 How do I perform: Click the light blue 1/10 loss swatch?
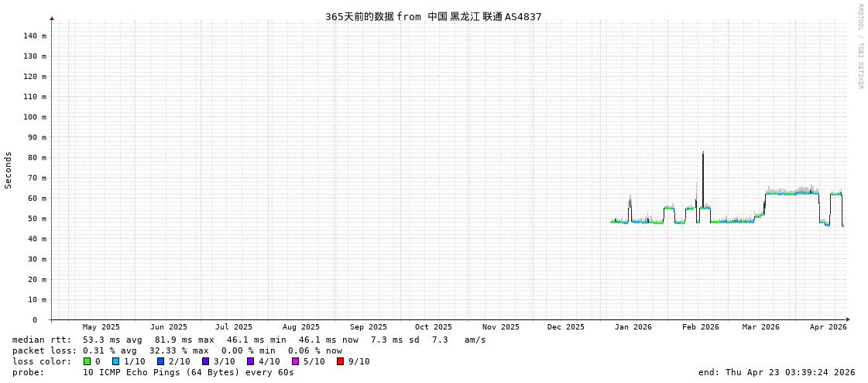115,361
